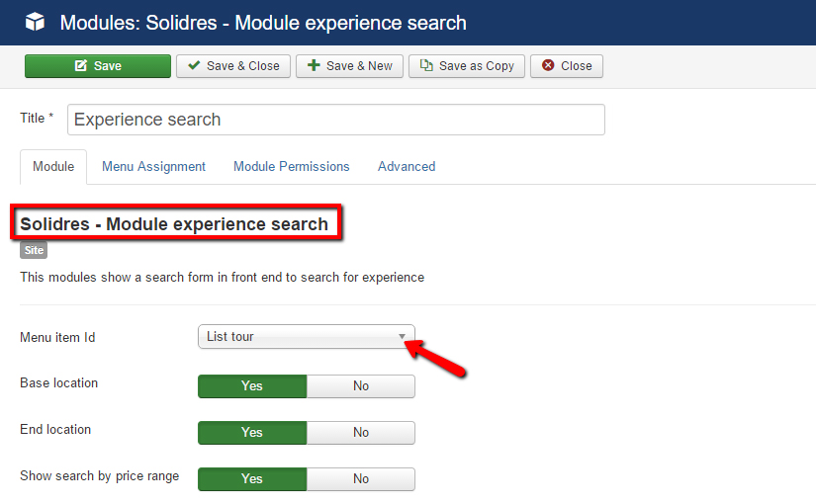
Task: Click the Menu item Id label
Action: (x=57, y=338)
